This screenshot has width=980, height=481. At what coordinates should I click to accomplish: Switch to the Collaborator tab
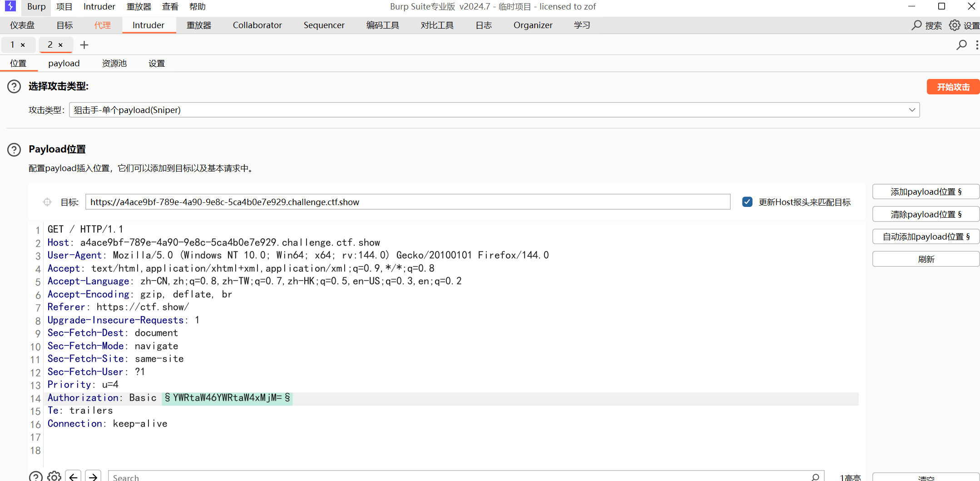257,25
